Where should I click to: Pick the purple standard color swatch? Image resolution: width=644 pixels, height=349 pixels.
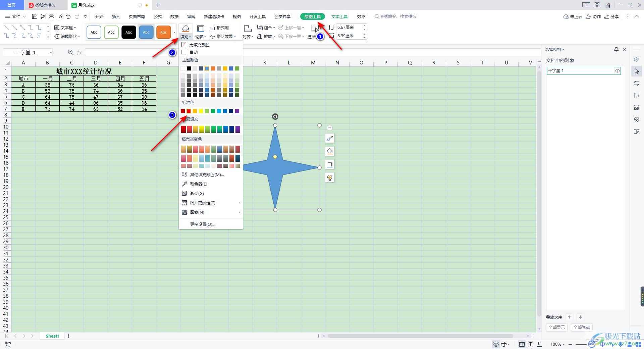coord(237,111)
